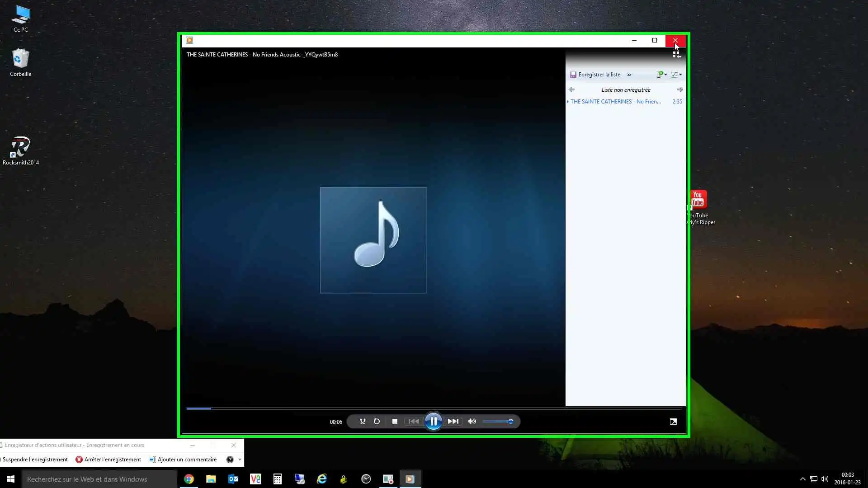
Task: Open the remote desktop taskbar icon
Action: coord(299,479)
